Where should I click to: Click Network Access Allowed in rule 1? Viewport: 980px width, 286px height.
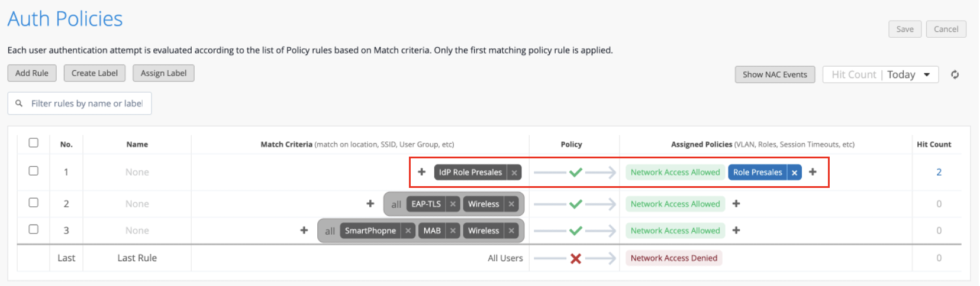[675, 173]
